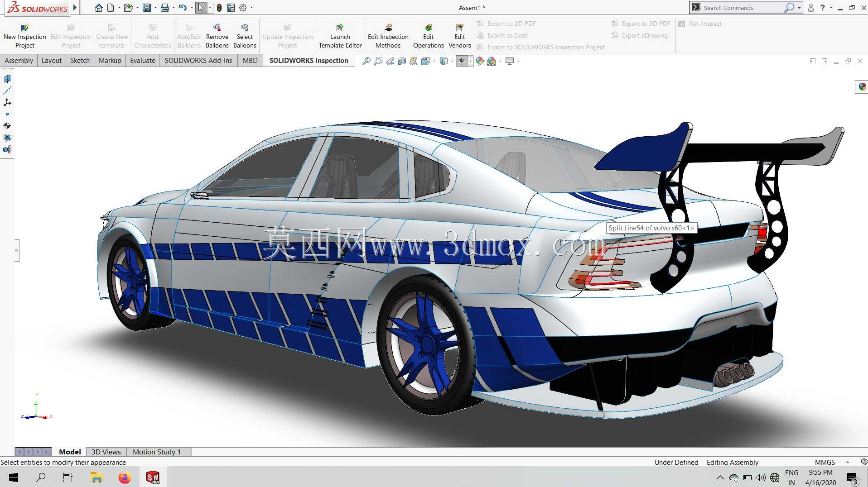Toggle the Hide/Show Items eye button

pyautogui.click(x=462, y=61)
